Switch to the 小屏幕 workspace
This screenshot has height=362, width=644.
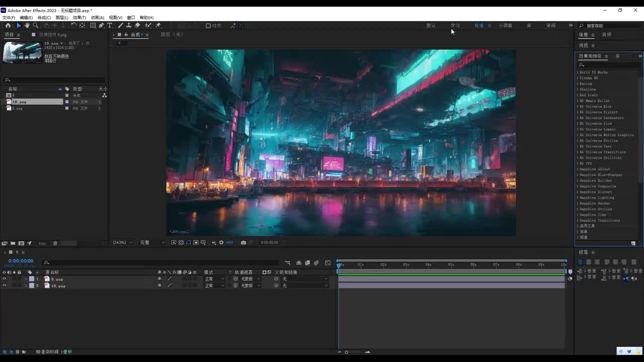pyautogui.click(x=506, y=26)
